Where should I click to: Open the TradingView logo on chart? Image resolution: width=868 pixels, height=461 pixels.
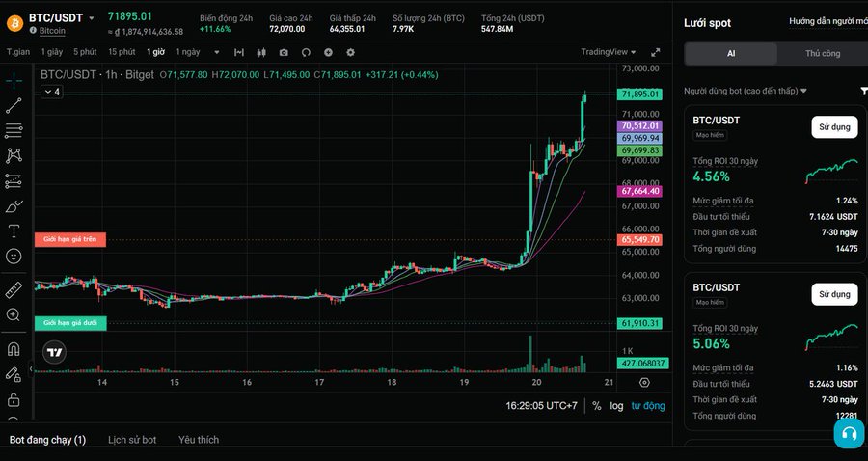(x=54, y=353)
